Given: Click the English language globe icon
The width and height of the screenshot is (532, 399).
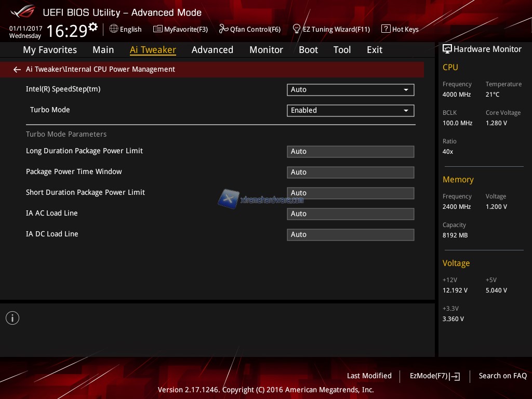Looking at the screenshot, I should click(x=114, y=29).
